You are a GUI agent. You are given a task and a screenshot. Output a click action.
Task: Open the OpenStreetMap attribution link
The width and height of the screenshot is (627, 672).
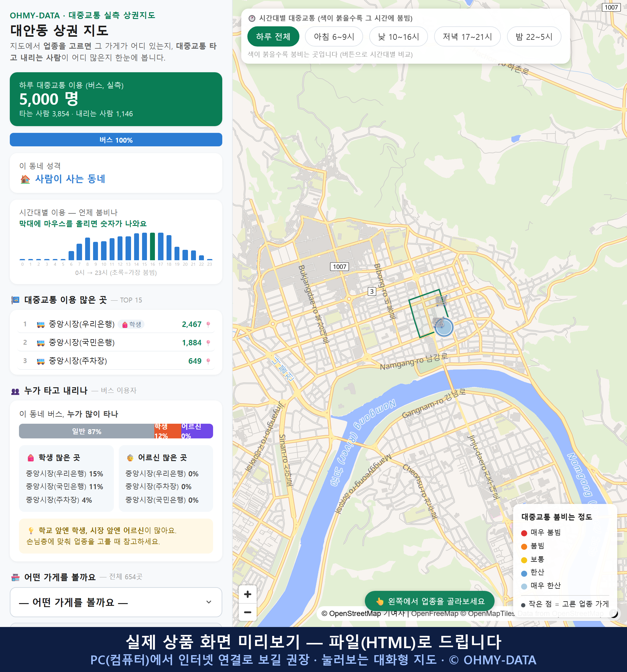click(363, 613)
